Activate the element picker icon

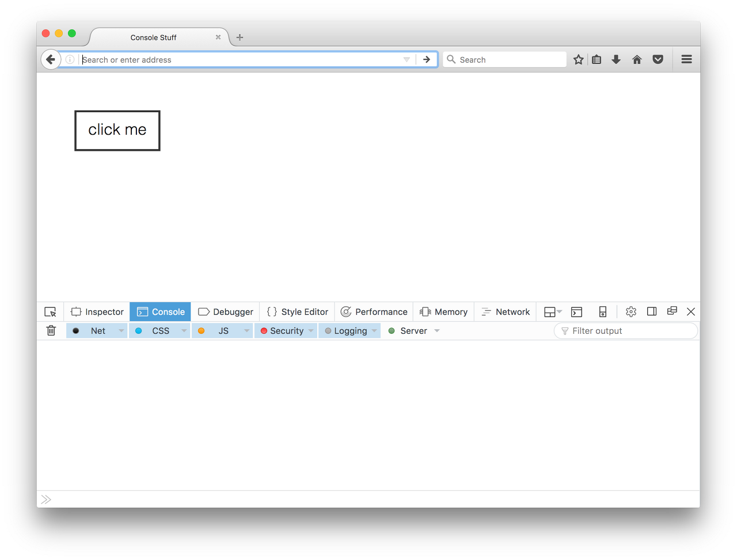(51, 312)
